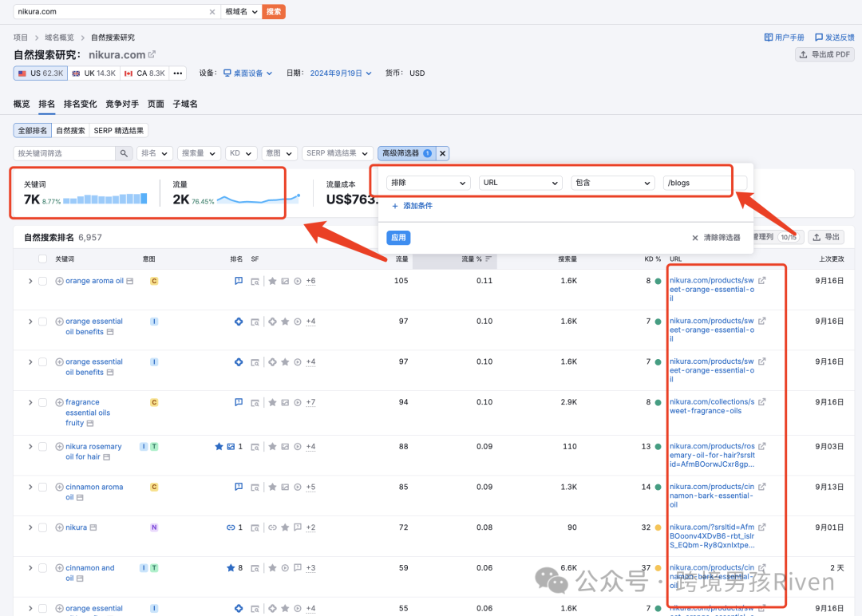Screen dimensions: 862x616
Task: Focus the 按关键词筛选 keyword filter field
Action: tap(65, 153)
